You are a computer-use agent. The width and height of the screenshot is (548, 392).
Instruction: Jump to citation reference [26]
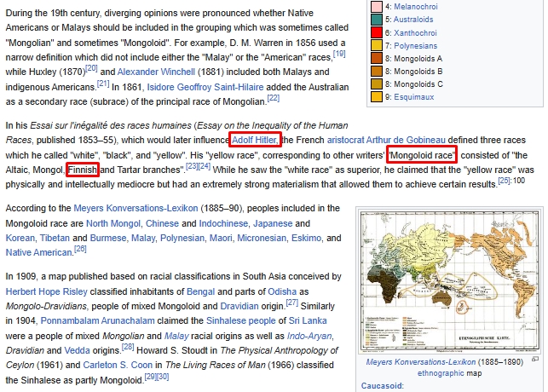tap(80, 249)
